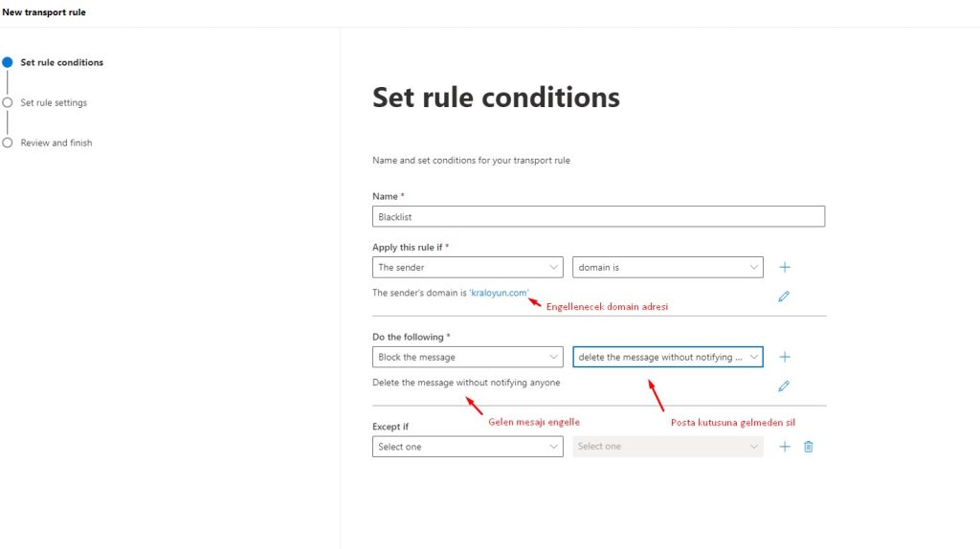The width and height of the screenshot is (980, 549).
Task: Edit the sender's domain with pencil icon
Action: tap(784, 296)
